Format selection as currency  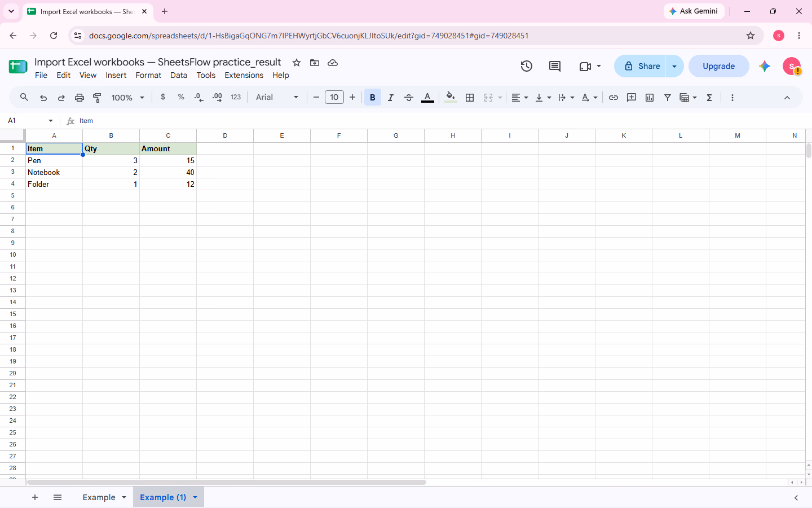pos(163,97)
